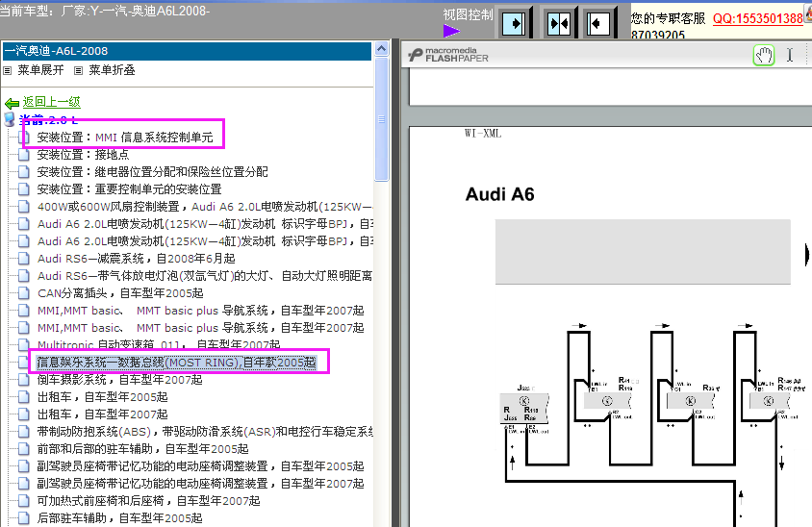This screenshot has width=812, height=527.
Task: Click the collapse-left view control icon
Action: (599, 21)
